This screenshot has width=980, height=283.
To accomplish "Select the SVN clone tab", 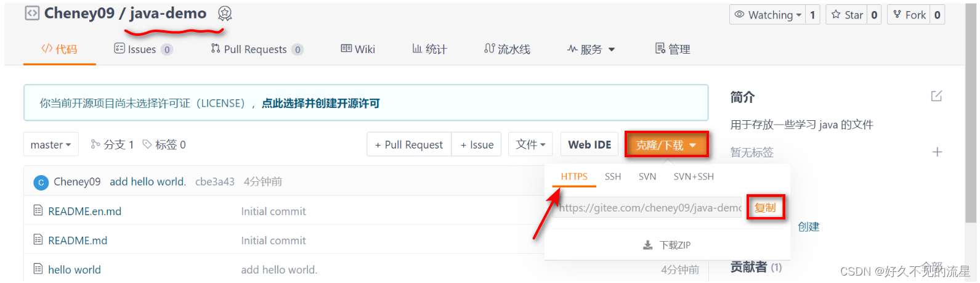I will click(647, 176).
